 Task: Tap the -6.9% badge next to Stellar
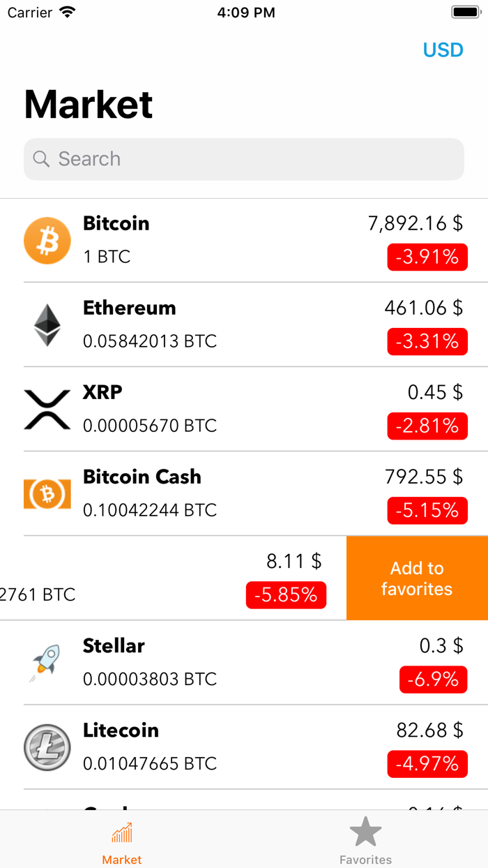[x=433, y=680]
